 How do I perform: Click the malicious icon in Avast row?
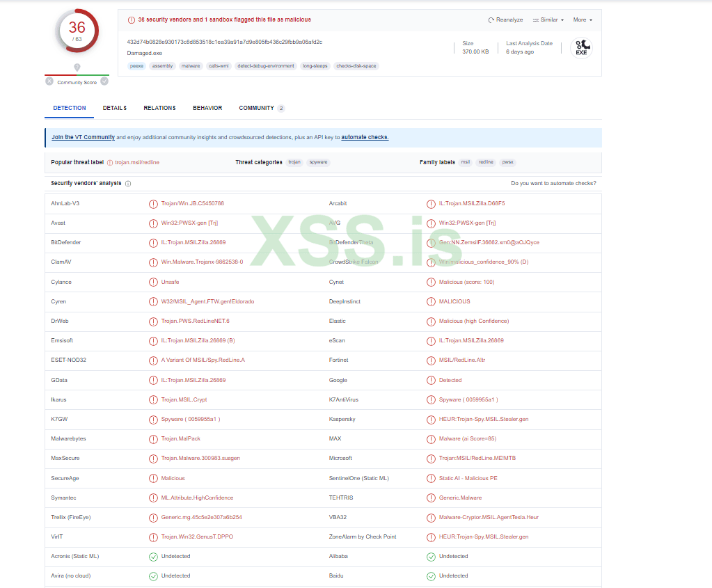click(154, 223)
